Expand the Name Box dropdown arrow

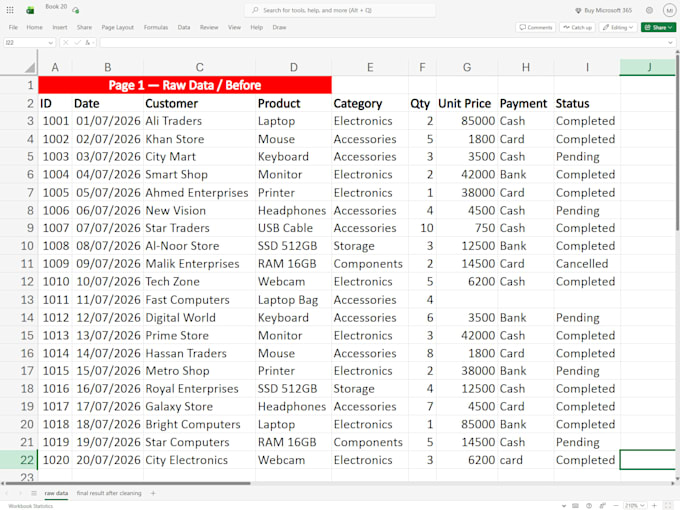[x=51, y=42]
